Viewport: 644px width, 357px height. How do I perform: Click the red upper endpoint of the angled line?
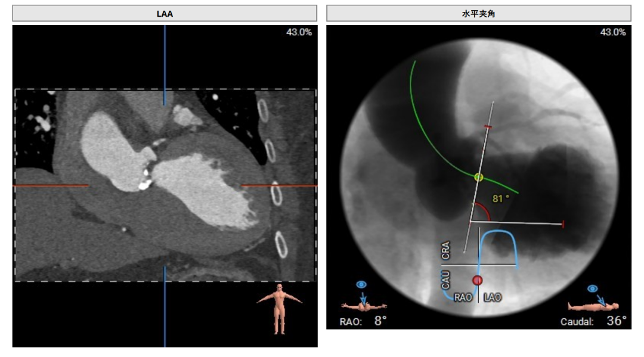(488, 127)
